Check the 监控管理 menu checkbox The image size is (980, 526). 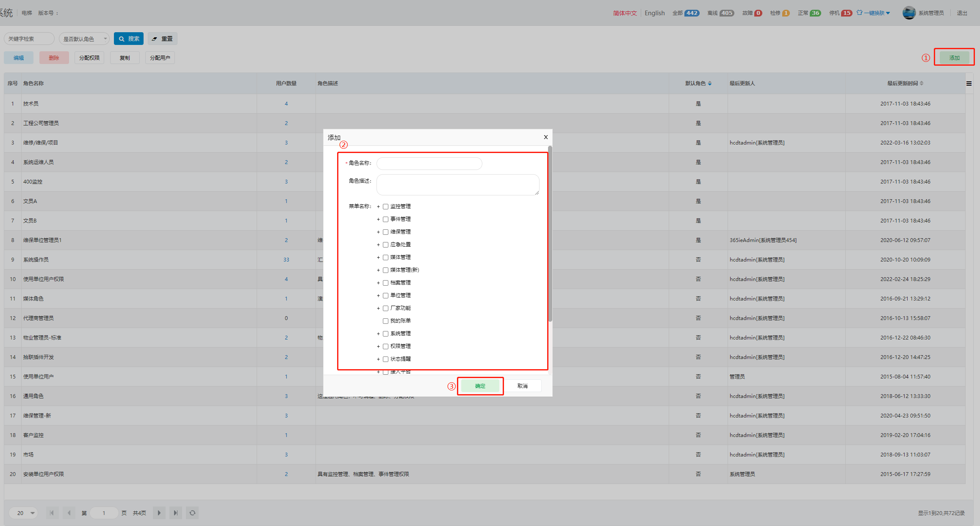(x=385, y=206)
